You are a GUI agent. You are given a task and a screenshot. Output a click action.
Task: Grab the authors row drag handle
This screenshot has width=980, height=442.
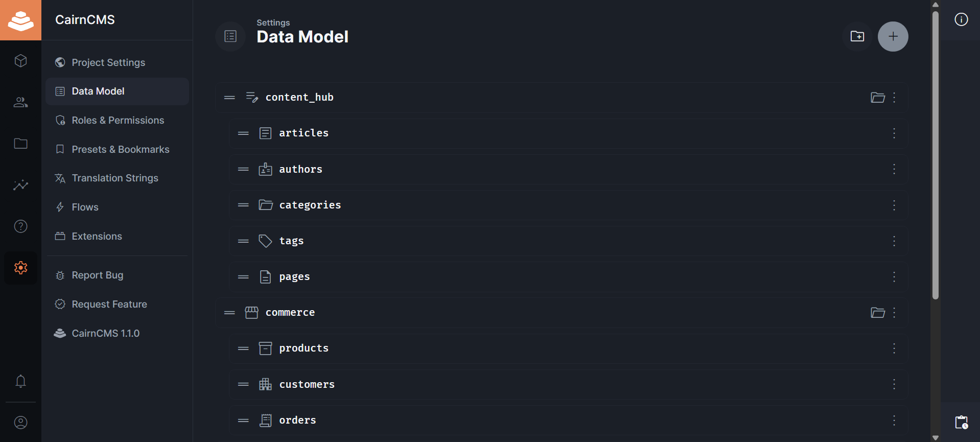pos(243,169)
